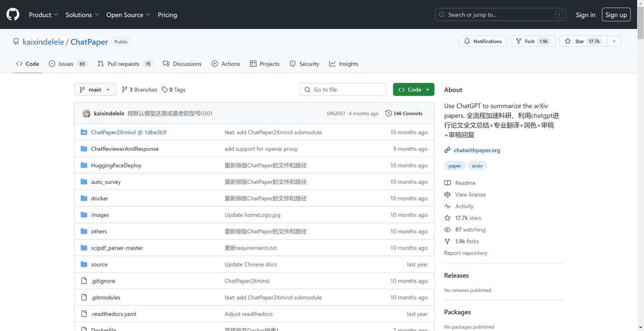
Task: Click the Notifications bell icon
Action: coord(467,41)
